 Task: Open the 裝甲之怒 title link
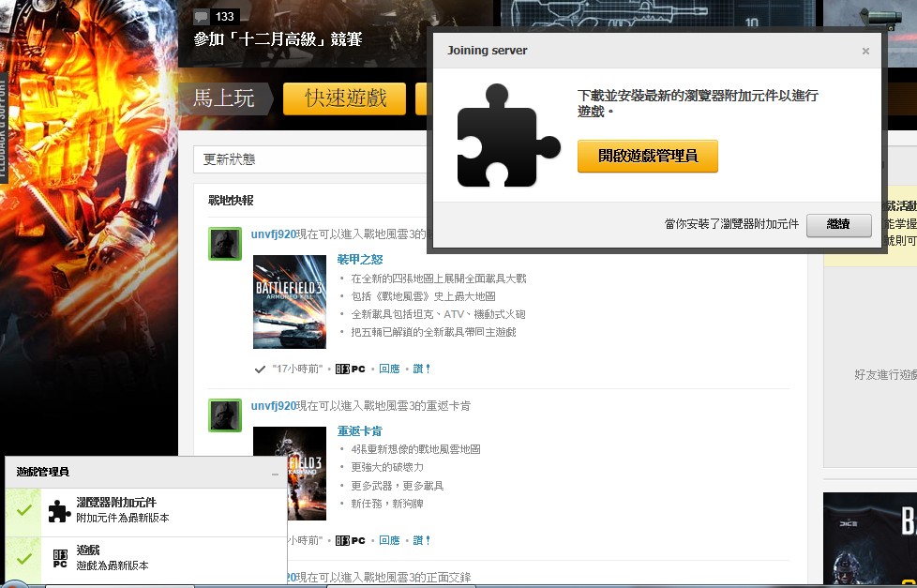coord(360,259)
